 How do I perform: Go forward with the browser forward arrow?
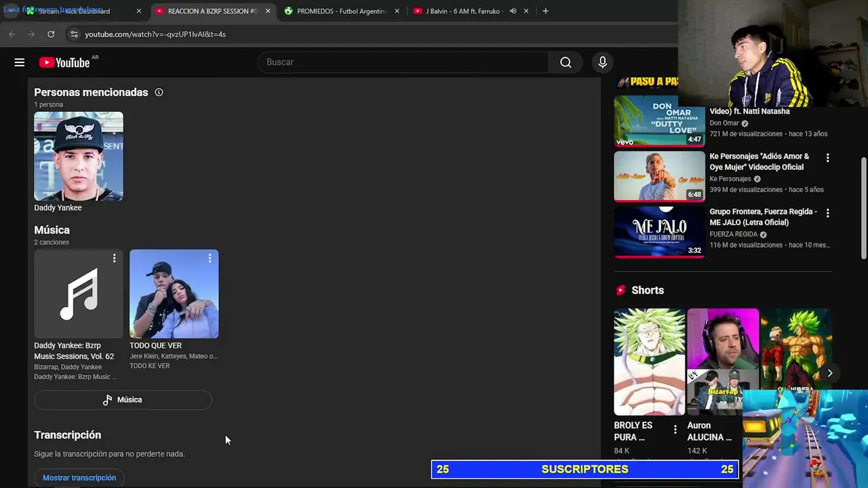coord(31,34)
